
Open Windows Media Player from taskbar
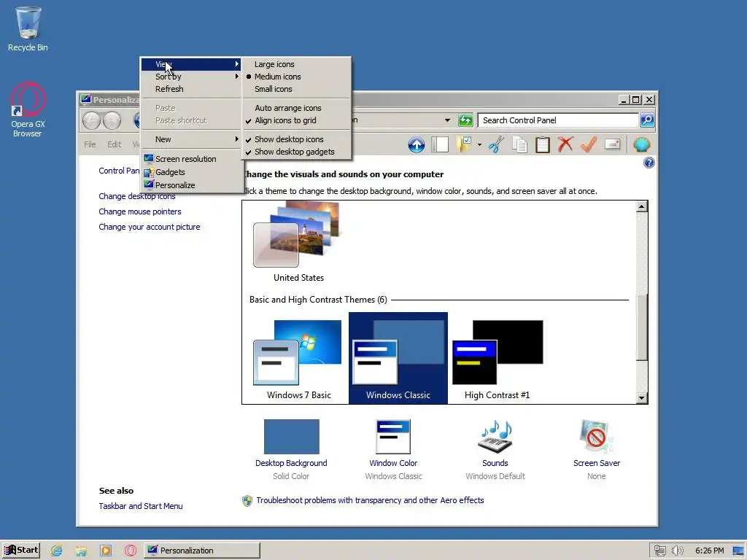point(106,551)
